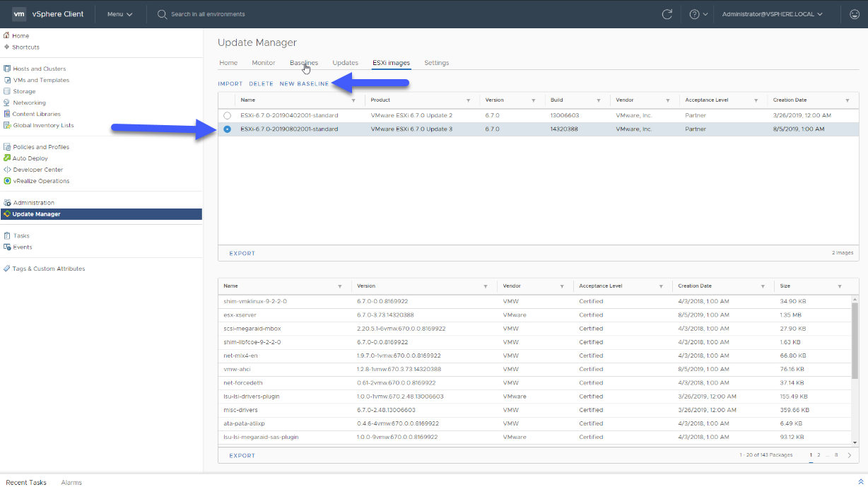868x487 pixels.
Task: Click the refresh icon in header
Action: pyautogui.click(x=667, y=14)
